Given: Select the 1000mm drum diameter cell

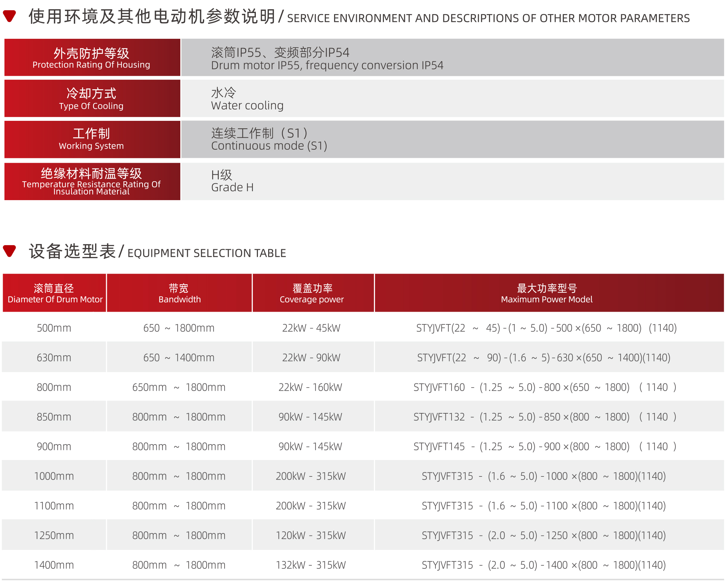Looking at the screenshot, I should 54,476.
